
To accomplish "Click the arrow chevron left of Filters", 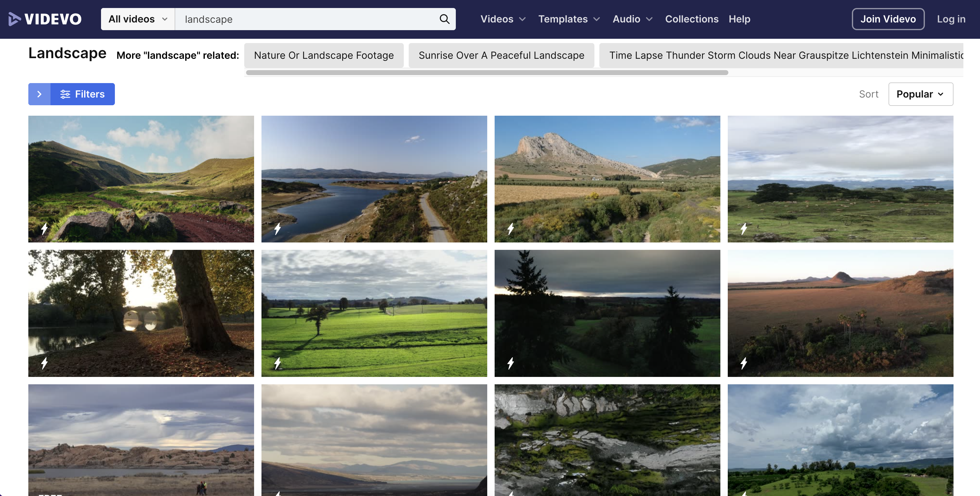I will pyautogui.click(x=39, y=94).
